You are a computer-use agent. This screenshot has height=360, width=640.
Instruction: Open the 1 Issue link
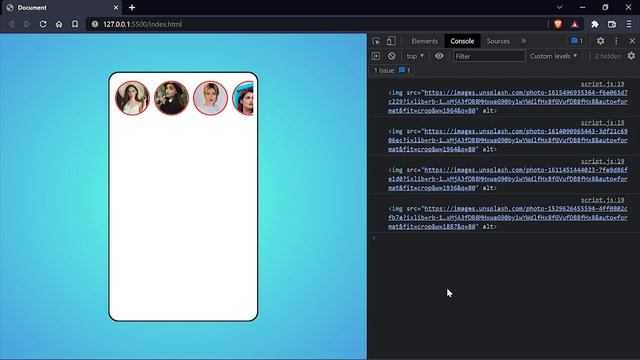[392, 70]
